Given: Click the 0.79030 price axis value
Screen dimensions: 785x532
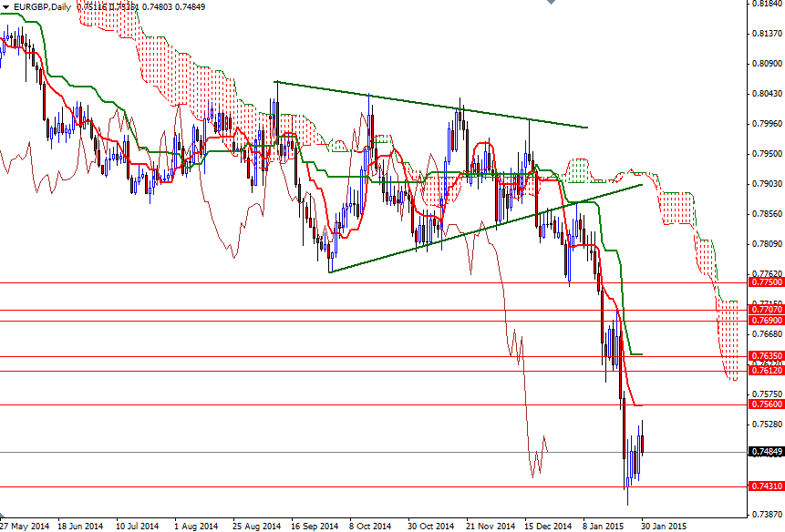Looking at the screenshot, I should click(766, 182).
